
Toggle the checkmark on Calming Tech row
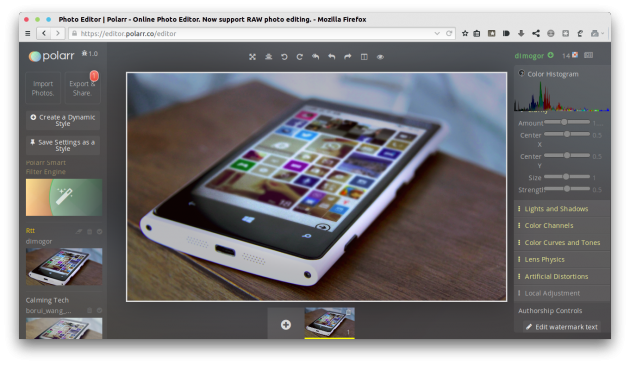[x=99, y=310]
